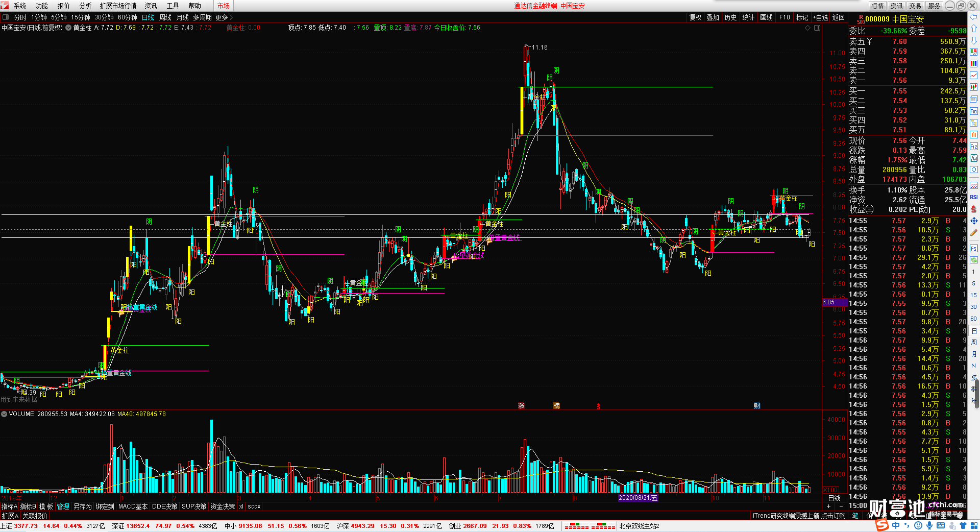Click the red S dollar sidebar icon
Screen dimensions: 980x532
pyautogui.click(x=974, y=209)
